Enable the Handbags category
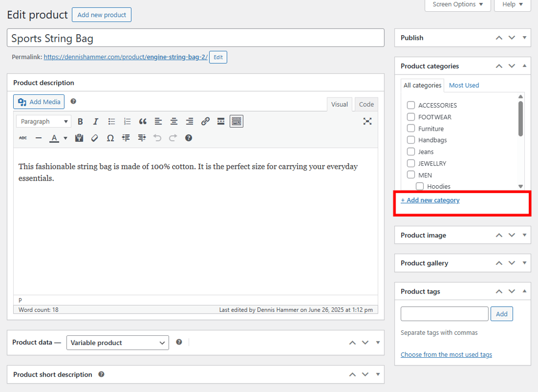The width and height of the screenshot is (538, 392). [x=411, y=140]
